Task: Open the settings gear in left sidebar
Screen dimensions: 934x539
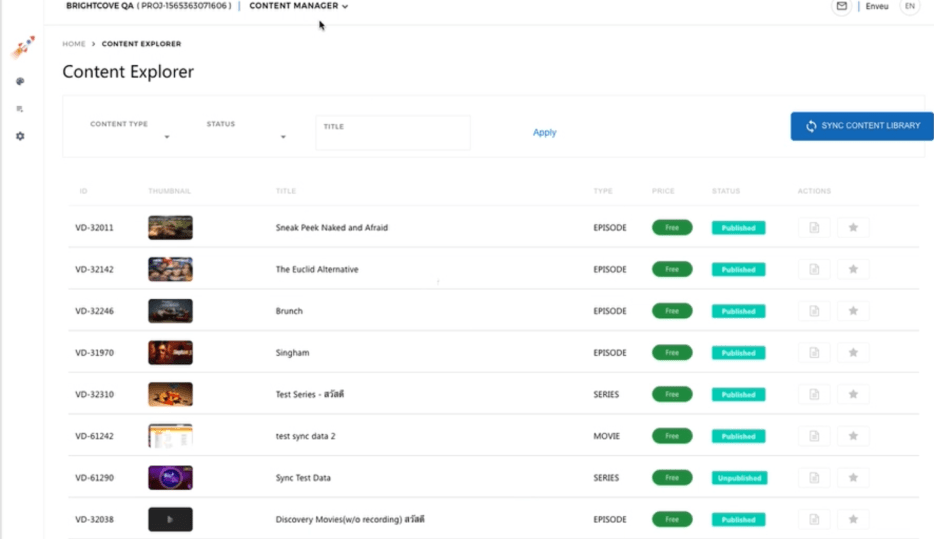Action: tap(20, 136)
